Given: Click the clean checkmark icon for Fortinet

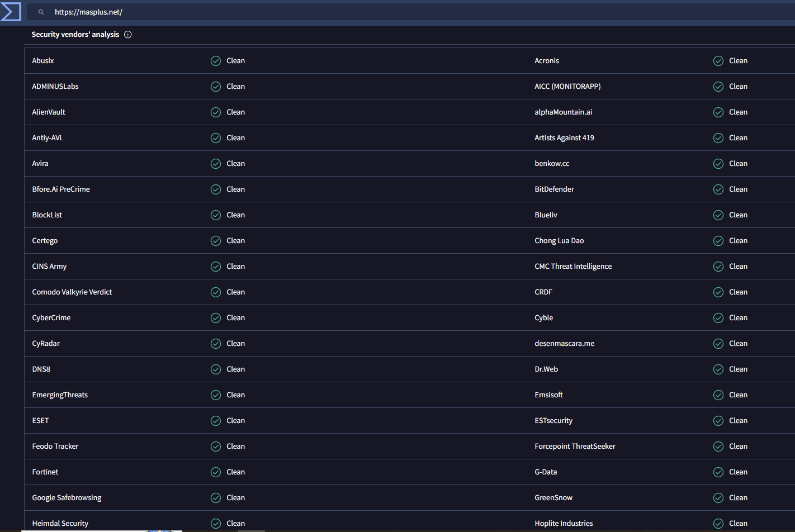Looking at the screenshot, I should (x=216, y=472).
